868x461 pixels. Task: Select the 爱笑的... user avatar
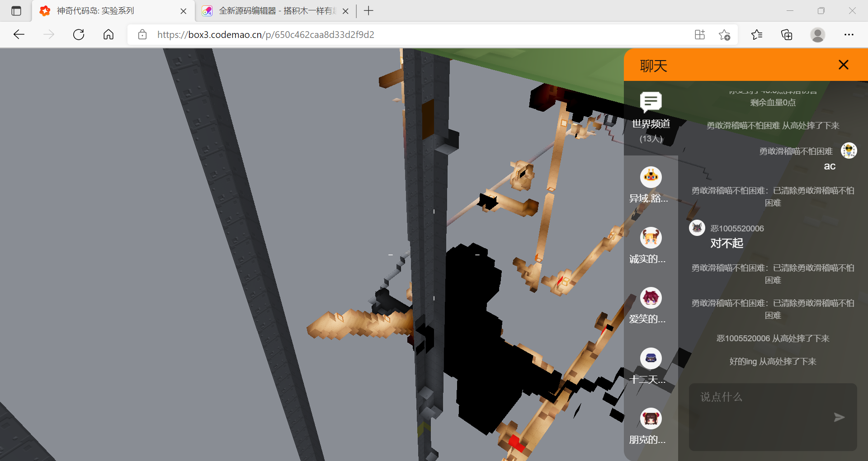click(651, 298)
